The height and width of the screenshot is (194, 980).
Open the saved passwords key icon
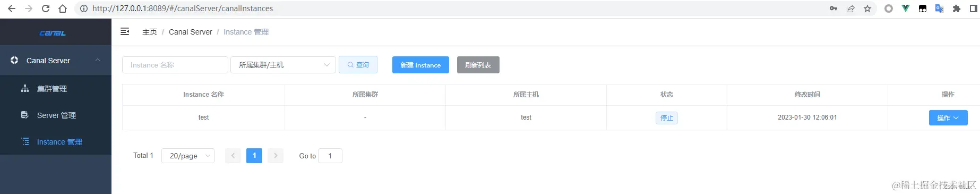pyautogui.click(x=833, y=9)
